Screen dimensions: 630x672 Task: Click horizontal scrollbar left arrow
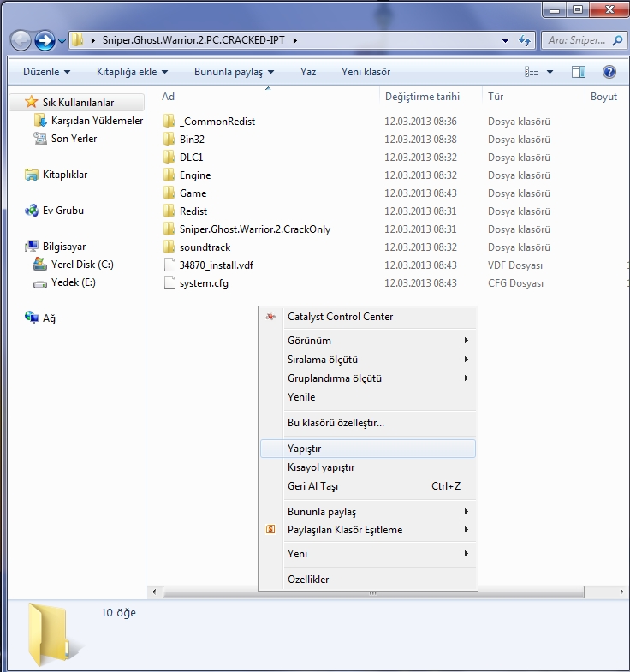point(154,592)
